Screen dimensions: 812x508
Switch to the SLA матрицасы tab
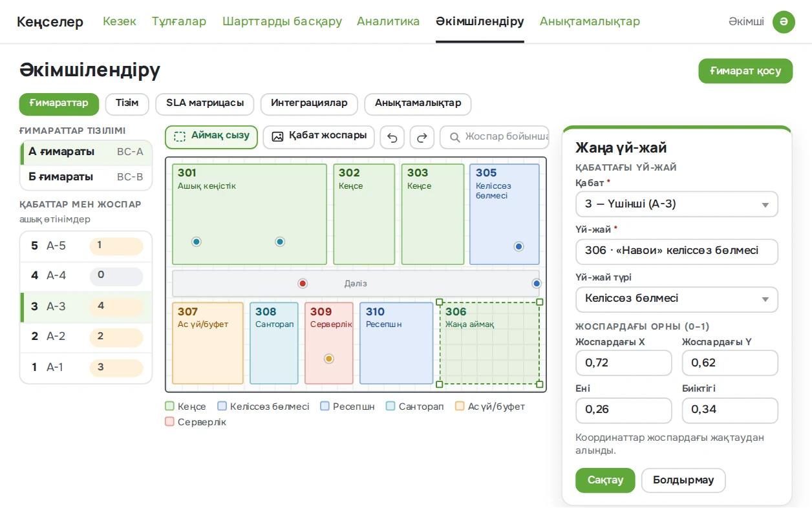pyautogui.click(x=205, y=104)
